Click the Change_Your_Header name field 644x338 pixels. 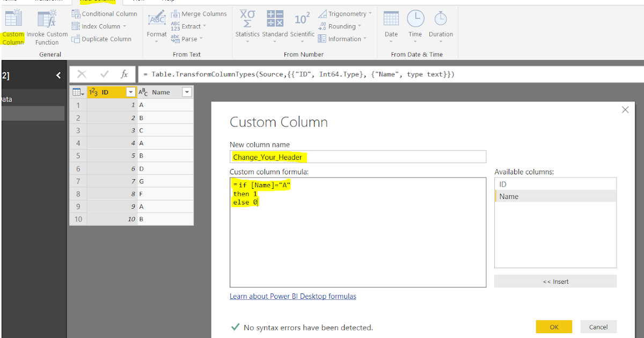(357, 157)
